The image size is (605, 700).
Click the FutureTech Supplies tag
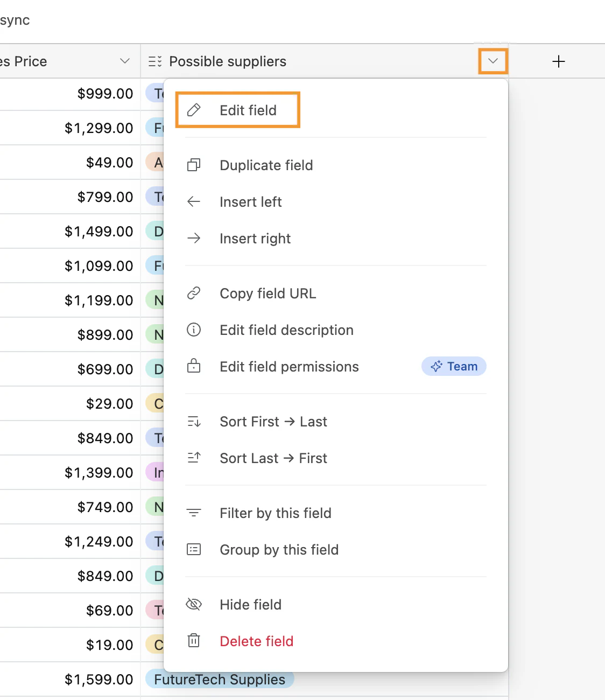click(220, 680)
